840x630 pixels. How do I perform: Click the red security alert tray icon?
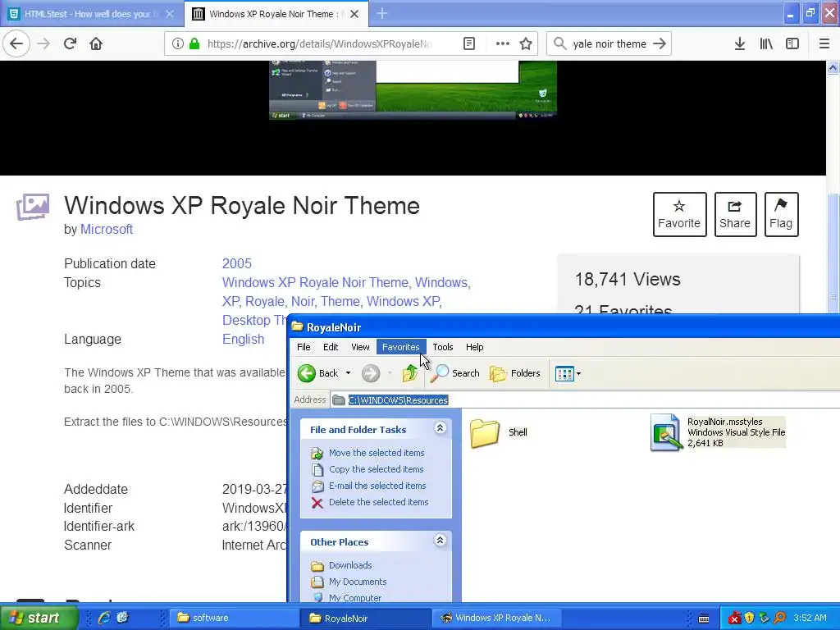735,619
